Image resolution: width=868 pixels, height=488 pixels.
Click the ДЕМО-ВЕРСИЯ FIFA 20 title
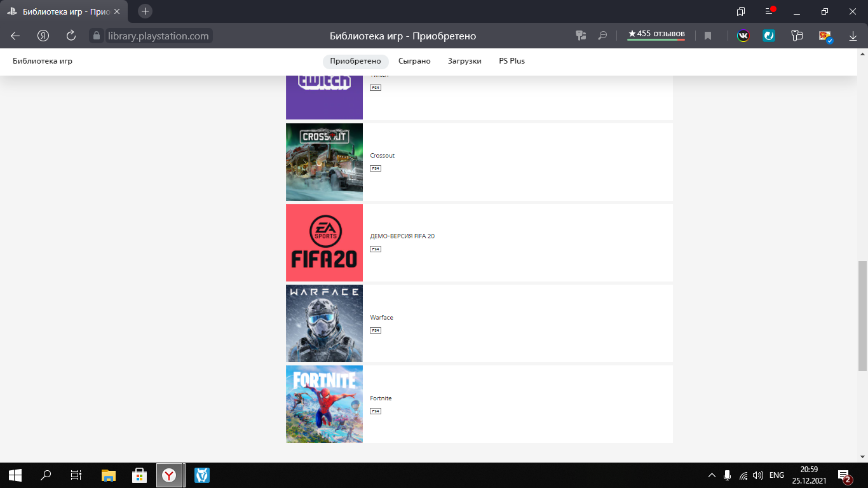(402, 236)
